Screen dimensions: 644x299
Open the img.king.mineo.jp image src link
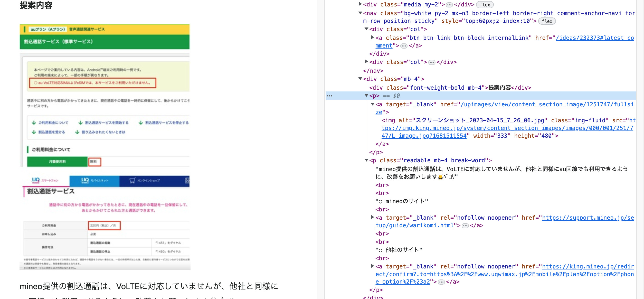[x=507, y=128]
